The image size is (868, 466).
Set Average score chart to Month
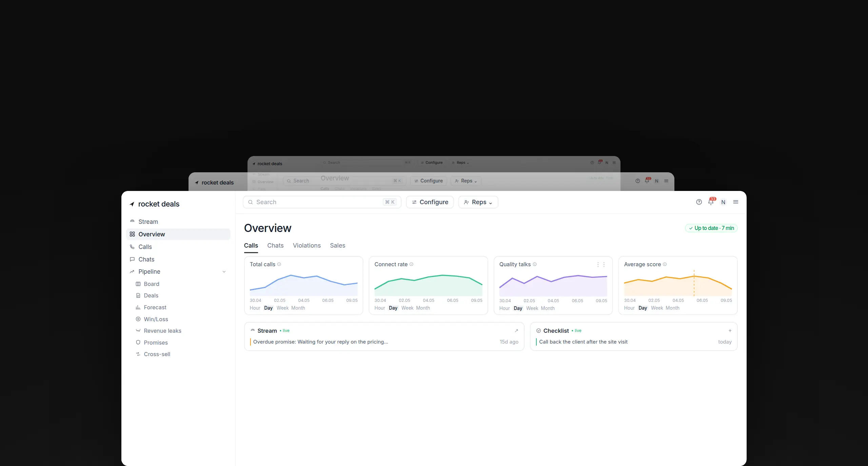coord(672,308)
